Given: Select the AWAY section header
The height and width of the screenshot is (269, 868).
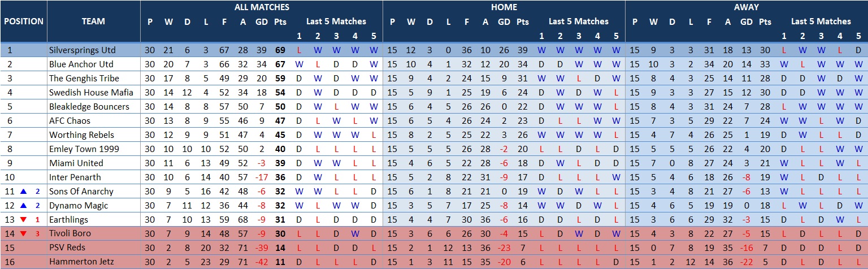Looking at the screenshot, I should pyautogui.click(x=746, y=7).
